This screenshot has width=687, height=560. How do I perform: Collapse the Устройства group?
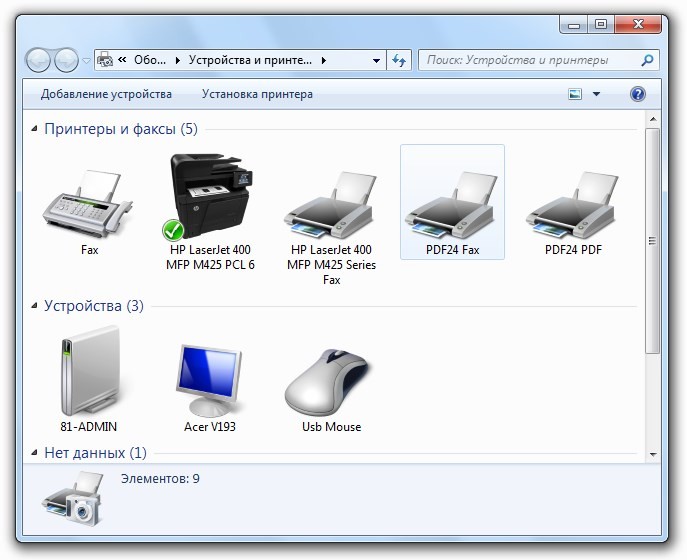(35, 307)
